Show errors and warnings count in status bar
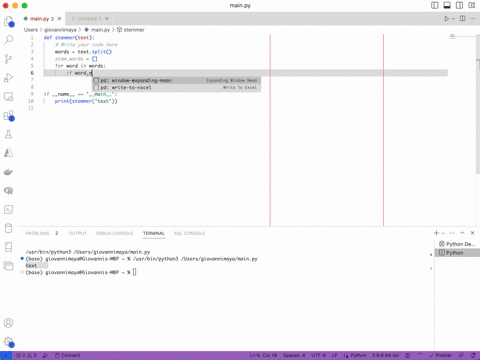 tap(26, 355)
